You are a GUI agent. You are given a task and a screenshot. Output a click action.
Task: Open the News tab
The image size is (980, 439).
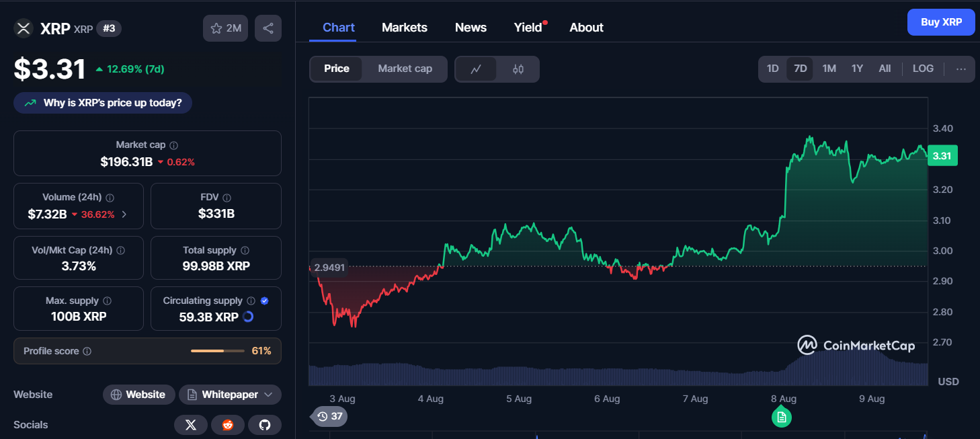(471, 28)
